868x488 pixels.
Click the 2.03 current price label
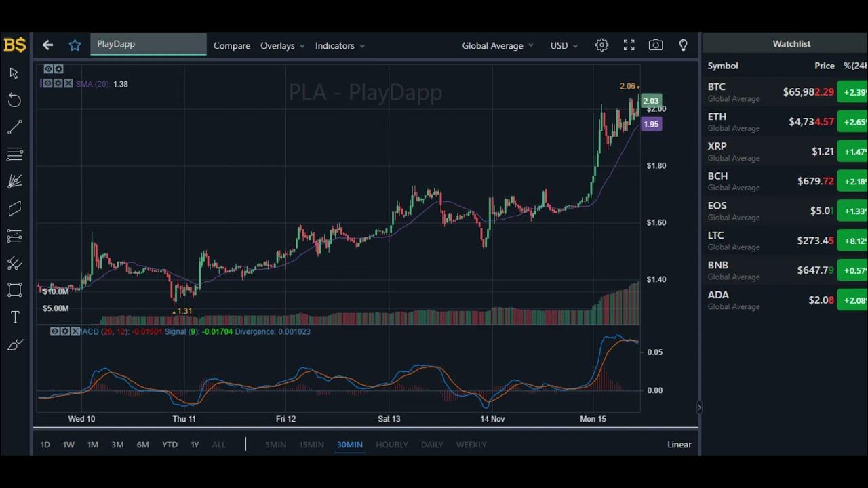[x=650, y=101]
